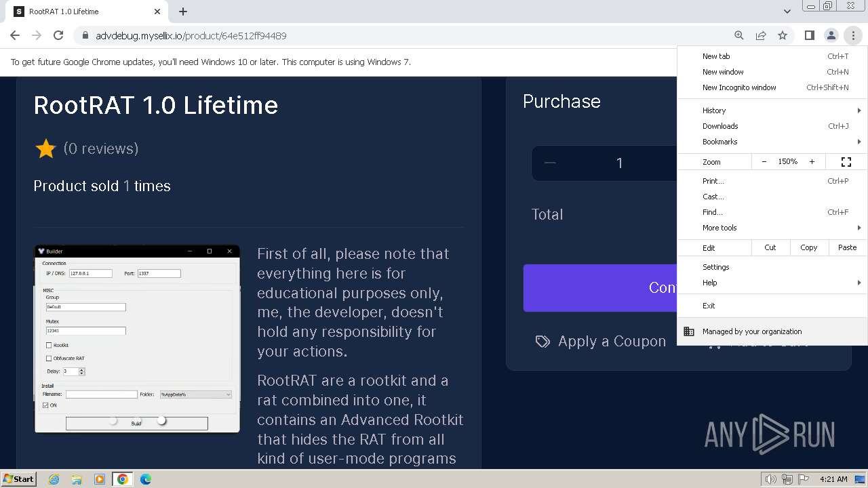
Task: Select first image carousel dot
Action: point(113,421)
